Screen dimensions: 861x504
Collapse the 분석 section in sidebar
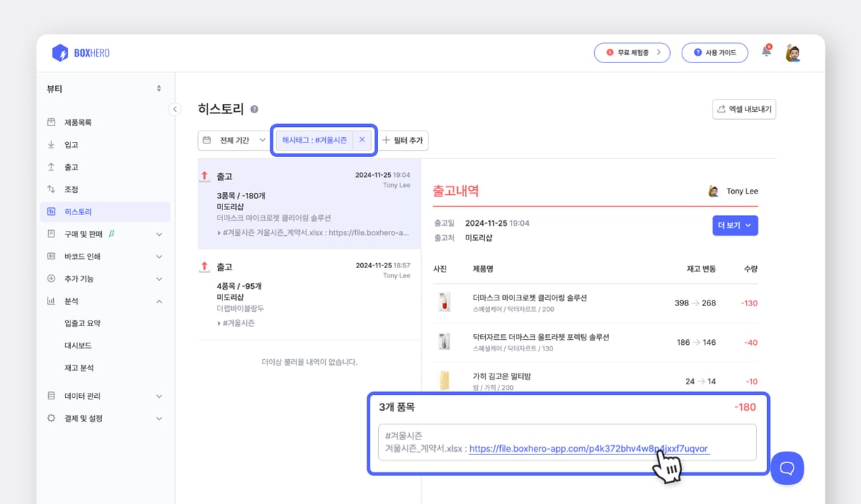[161, 300]
